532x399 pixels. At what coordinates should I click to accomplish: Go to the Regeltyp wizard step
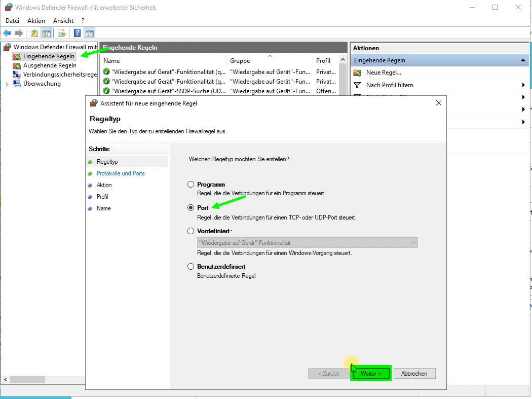[x=107, y=162]
